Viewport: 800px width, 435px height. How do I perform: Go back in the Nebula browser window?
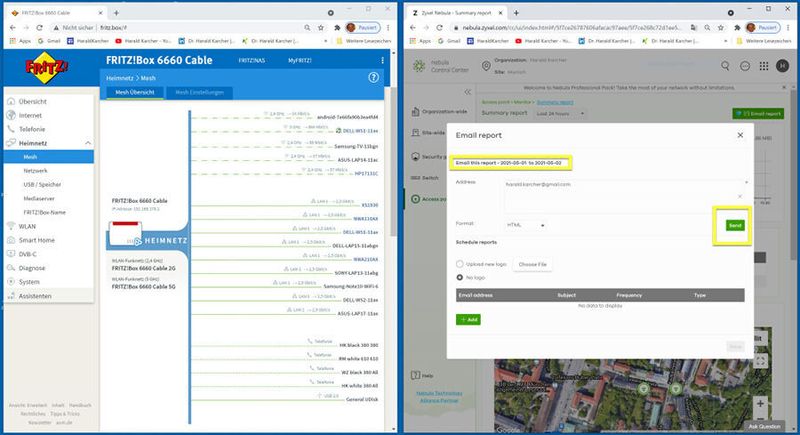(x=413, y=28)
